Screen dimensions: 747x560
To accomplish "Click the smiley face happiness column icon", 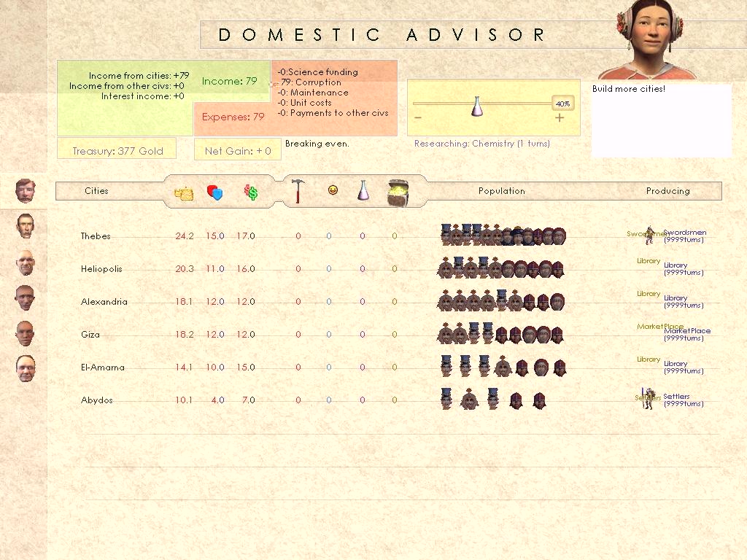I will point(333,190).
